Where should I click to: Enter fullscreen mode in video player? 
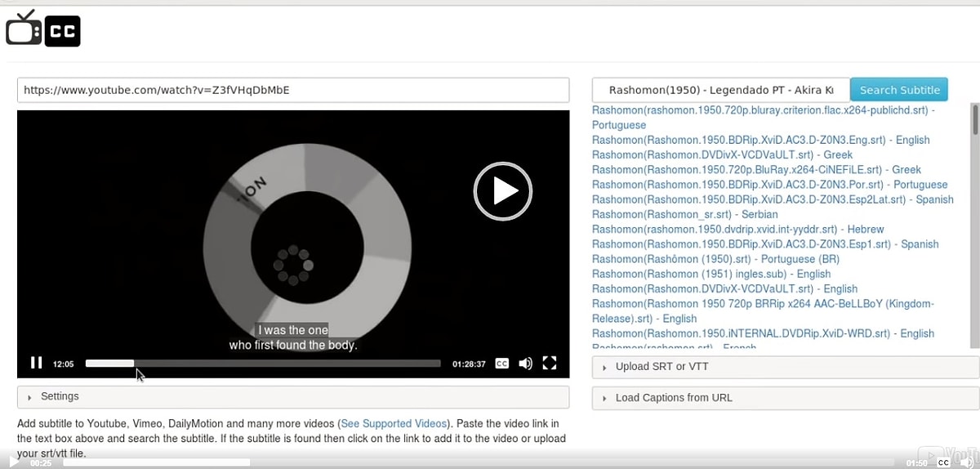550,364
